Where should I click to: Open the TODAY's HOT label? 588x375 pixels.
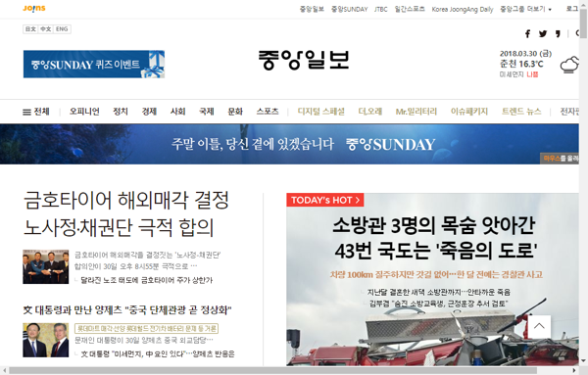pos(325,200)
